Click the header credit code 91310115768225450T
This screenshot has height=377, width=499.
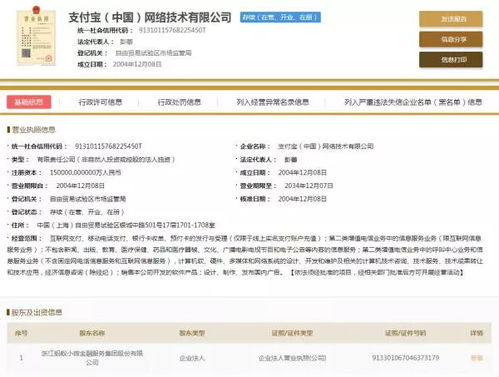pyautogui.click(x=172, y=30)
